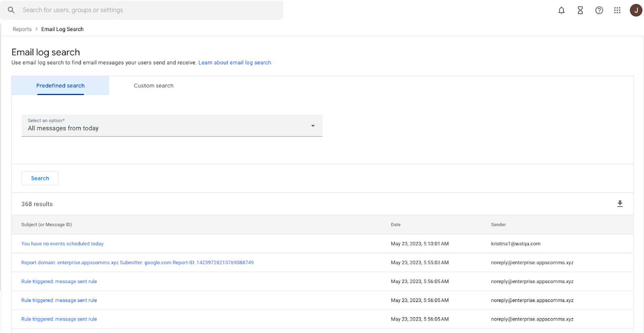Select the Predefined search tab
The height and width of the screenshot is (333, 644).
coord(60,86)
